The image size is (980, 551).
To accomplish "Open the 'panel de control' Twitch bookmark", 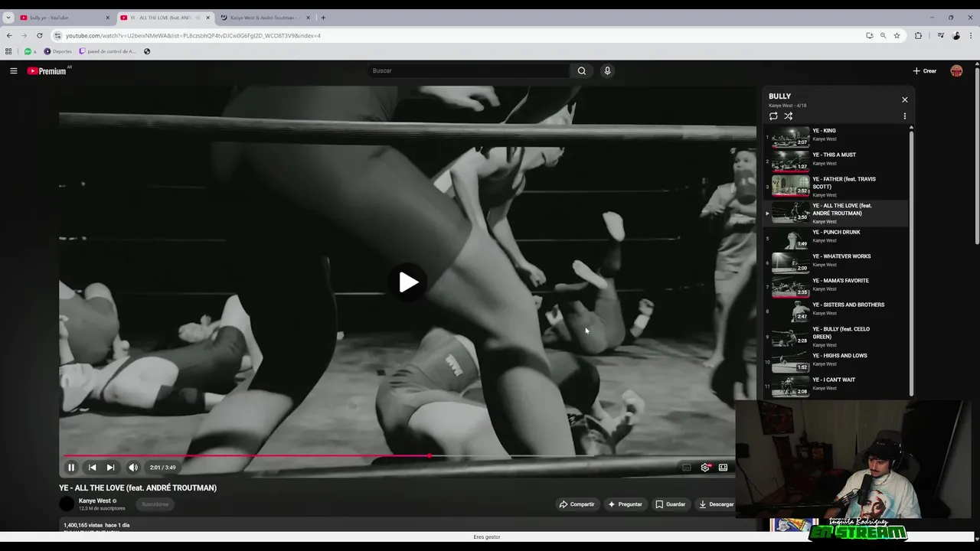I will pos(107,51).
